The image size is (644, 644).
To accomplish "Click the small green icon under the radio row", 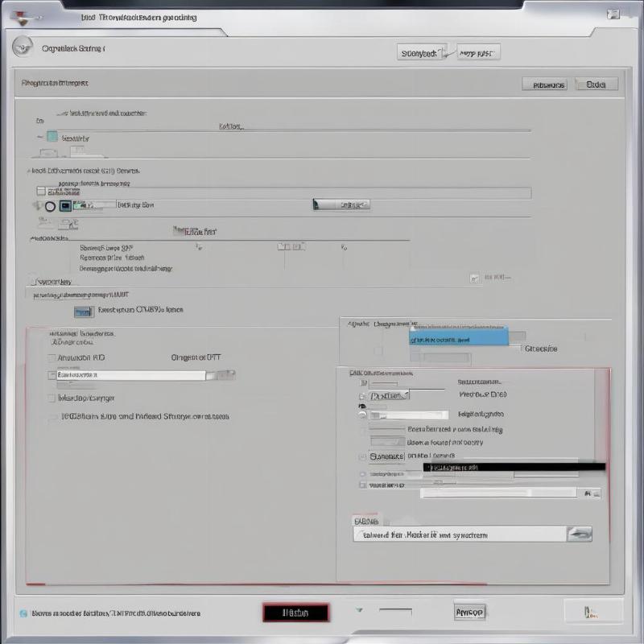I will coord(69,223).
